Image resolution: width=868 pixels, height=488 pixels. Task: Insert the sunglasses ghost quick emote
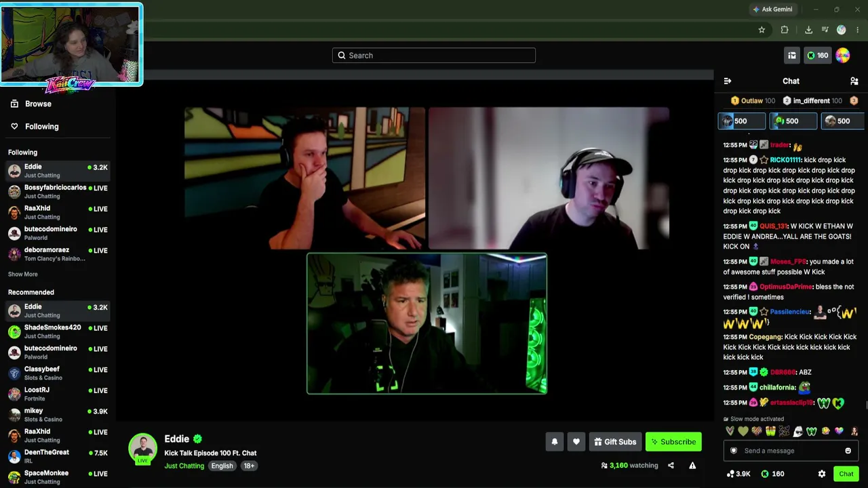coord(797,432)
